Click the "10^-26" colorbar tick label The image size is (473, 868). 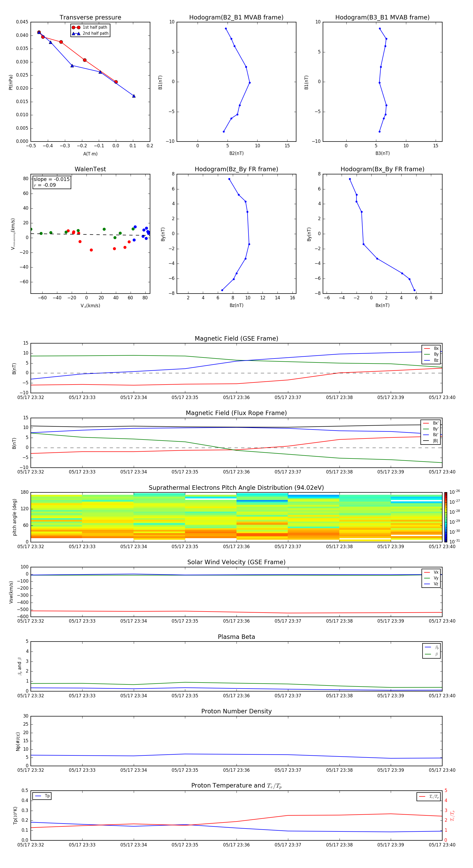[x=455, y=492]
